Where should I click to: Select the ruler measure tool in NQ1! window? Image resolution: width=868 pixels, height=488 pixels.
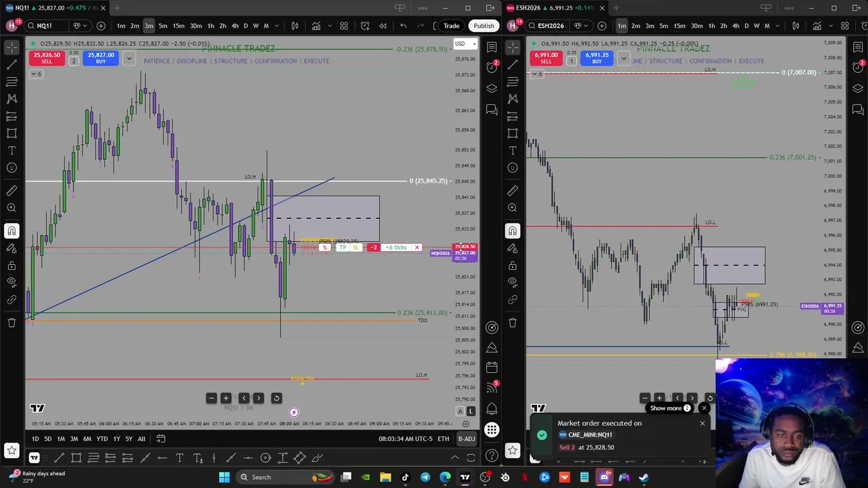12,190
